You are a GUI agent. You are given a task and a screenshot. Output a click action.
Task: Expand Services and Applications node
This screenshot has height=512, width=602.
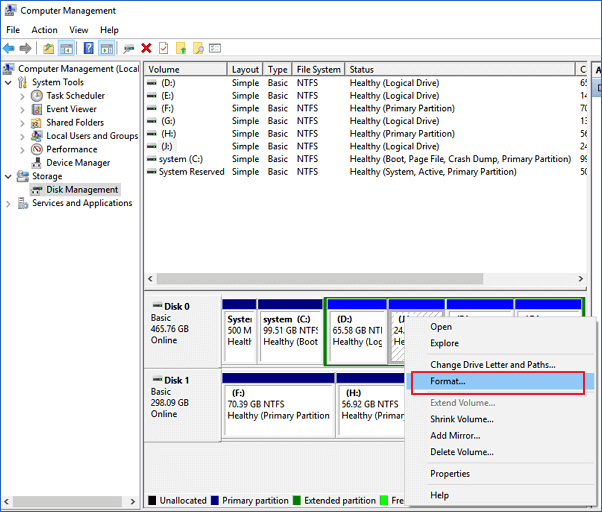click(x=9, y=203)
